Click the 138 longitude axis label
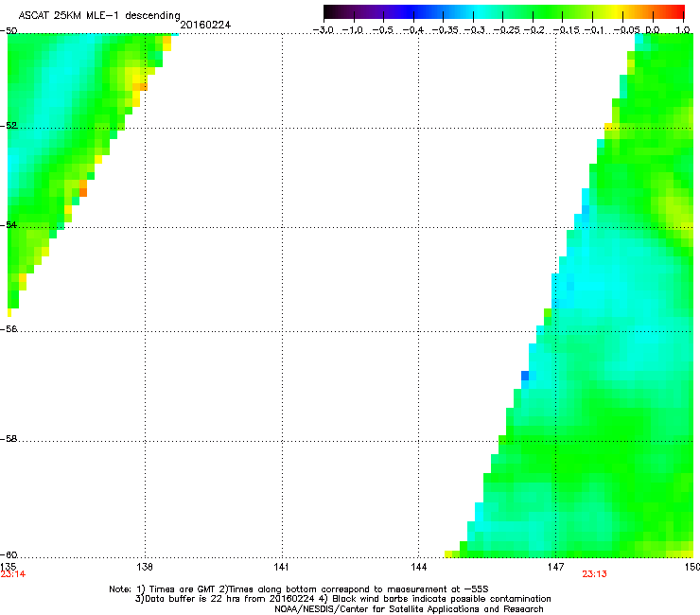The image size is (700, 615). (x=145, y=567)
